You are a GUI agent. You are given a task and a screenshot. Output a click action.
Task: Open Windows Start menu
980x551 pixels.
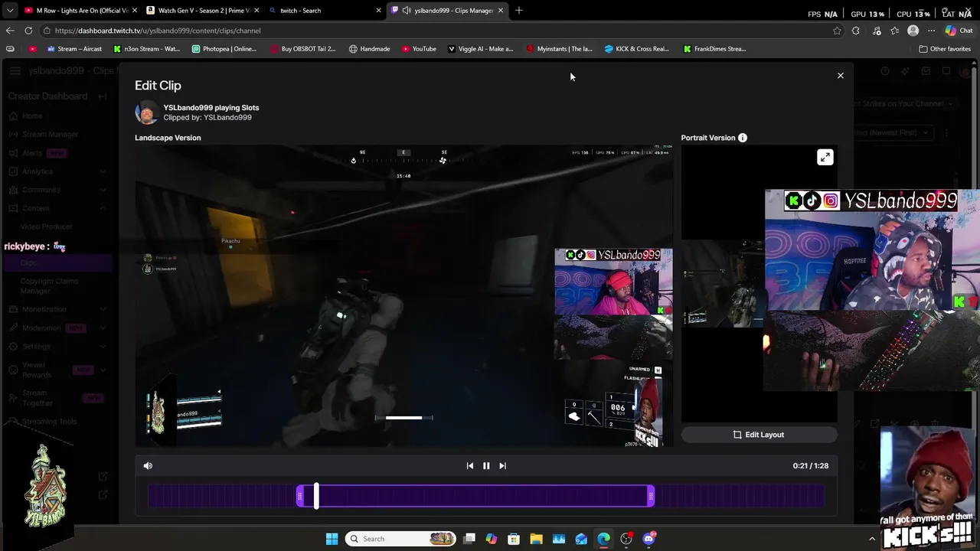[x=332, y=539]
